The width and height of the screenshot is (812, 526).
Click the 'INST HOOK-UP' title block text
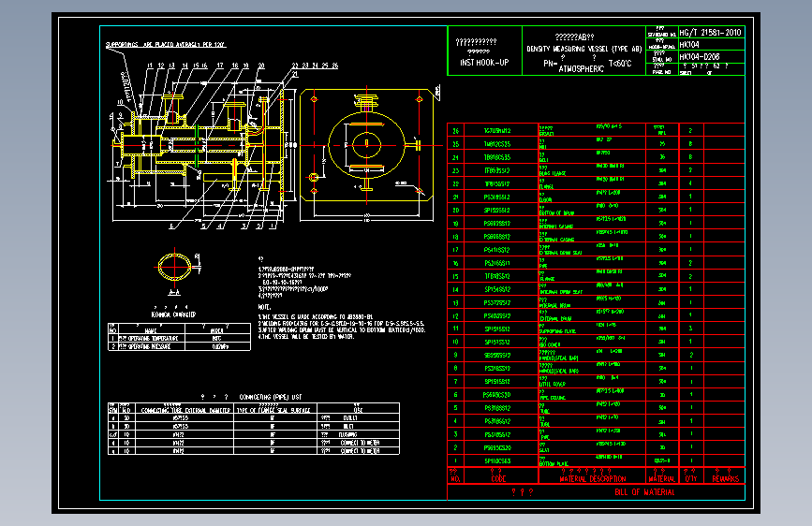484,63
